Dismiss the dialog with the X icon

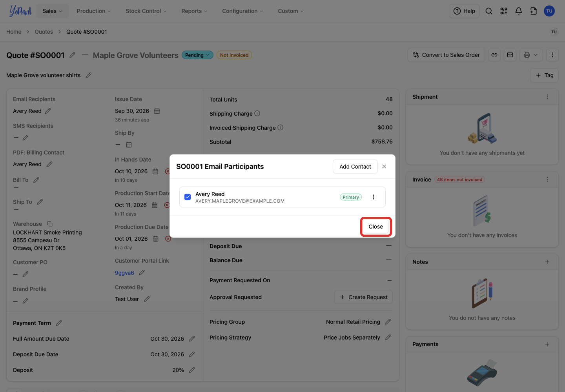(x=384, y=167)
